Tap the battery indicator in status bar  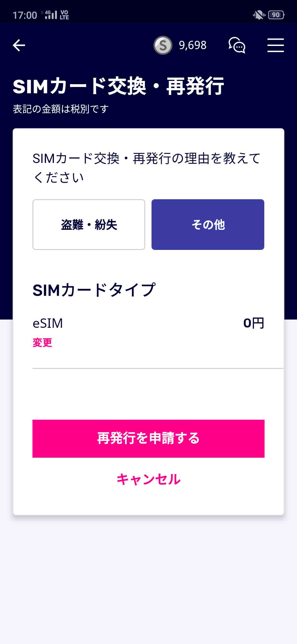coord(276,15)
